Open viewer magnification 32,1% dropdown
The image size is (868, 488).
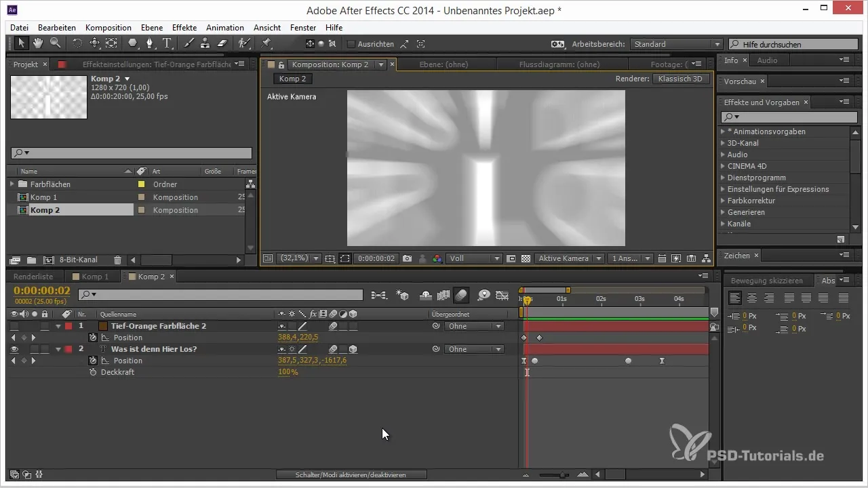coord(300,258)
